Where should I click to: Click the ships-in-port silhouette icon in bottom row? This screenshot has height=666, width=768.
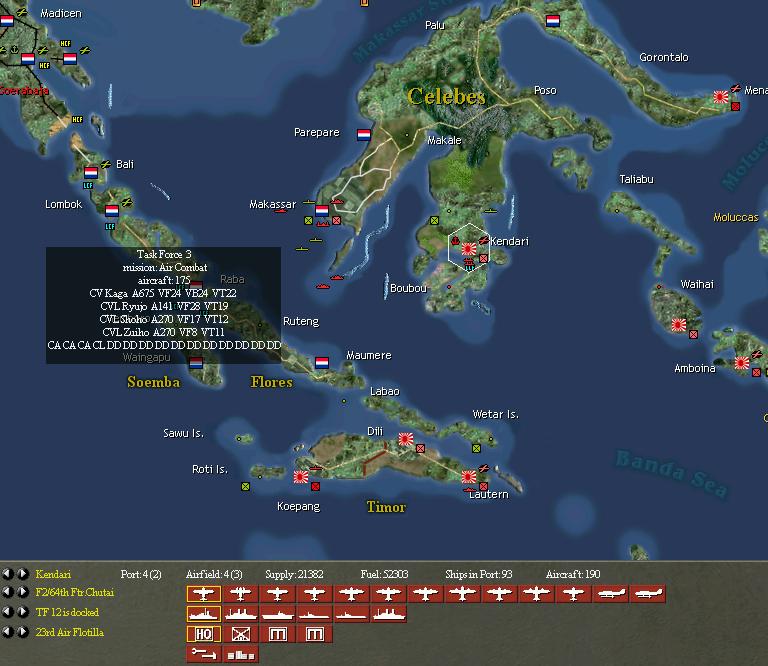(240, 654)
